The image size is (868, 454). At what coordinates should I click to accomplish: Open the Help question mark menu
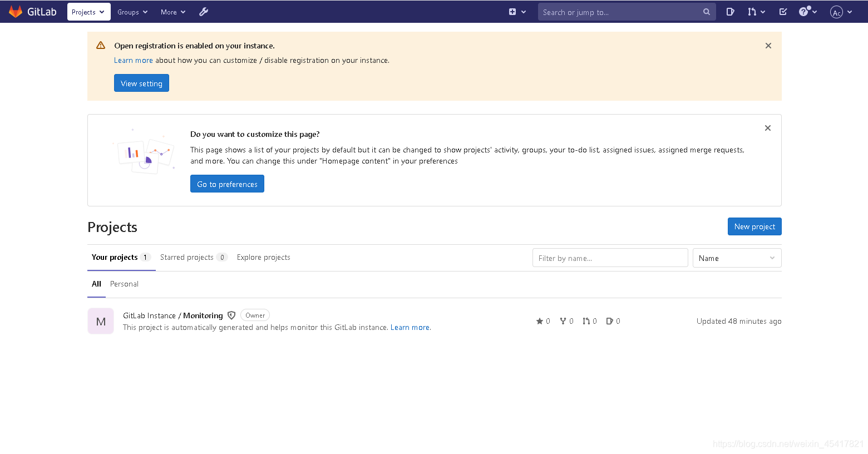tap(808, 12)
